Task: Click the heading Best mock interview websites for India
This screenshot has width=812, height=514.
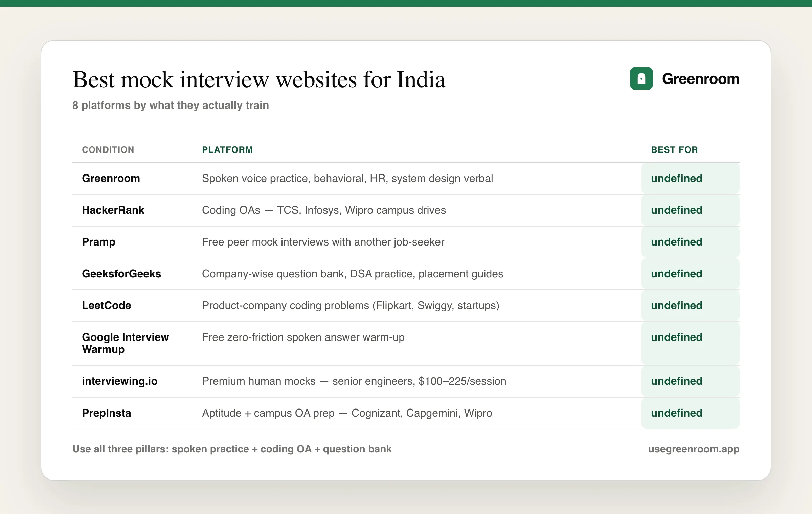Action: [259, 80]
